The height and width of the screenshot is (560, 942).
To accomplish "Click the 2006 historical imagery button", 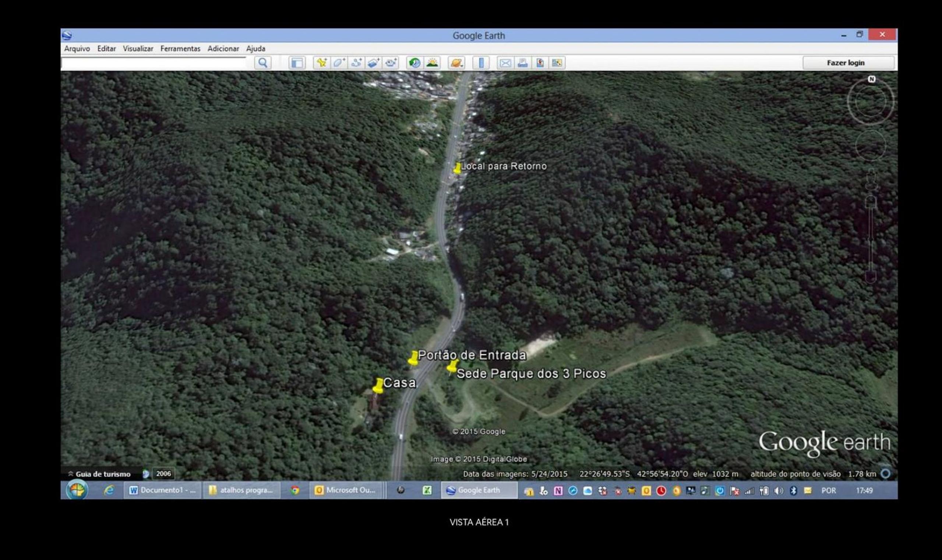I will click(163, 474).
